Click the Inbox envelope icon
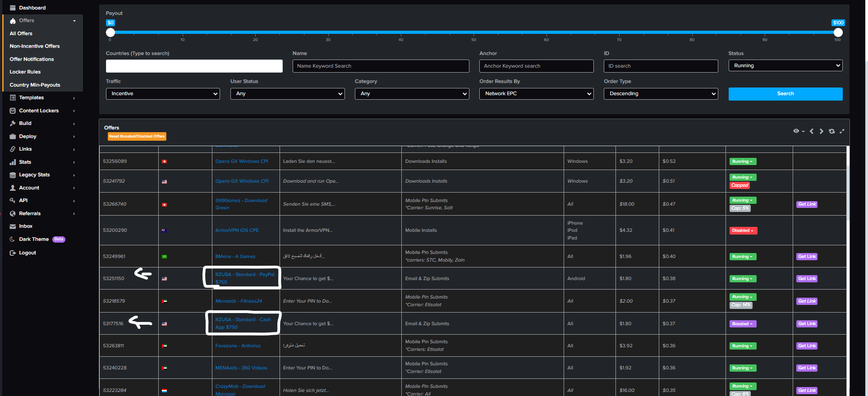The image size is (868, 396). click(13, 226)
